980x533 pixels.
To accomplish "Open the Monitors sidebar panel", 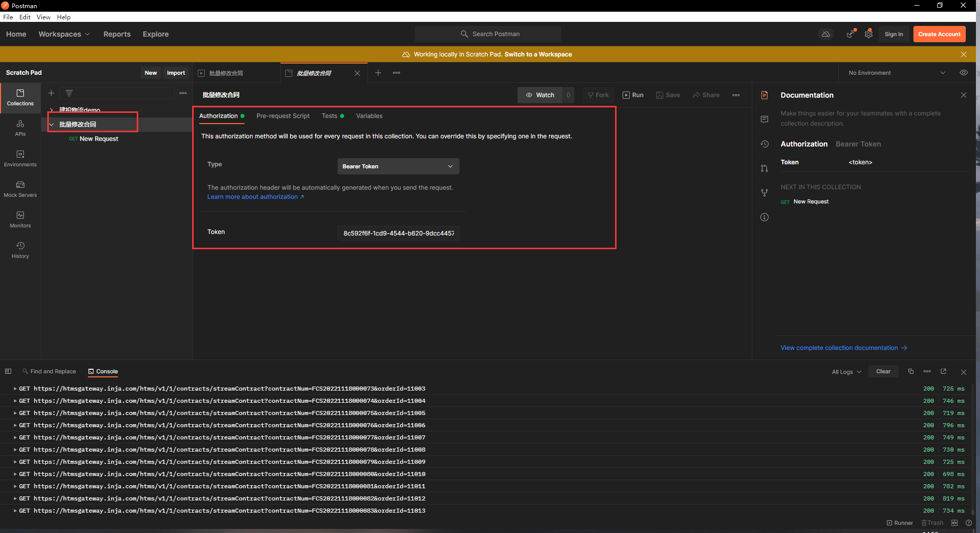I will [20, 220].
